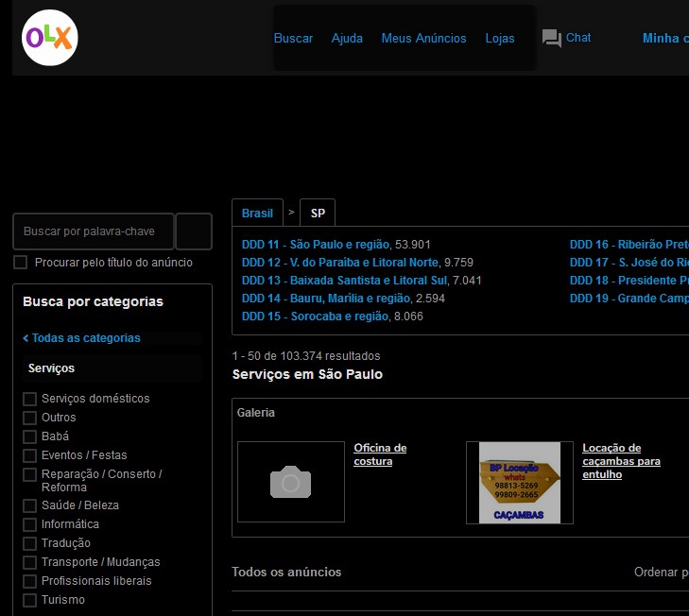Click the Serviços em São Paulo heading

click(307, 374)
